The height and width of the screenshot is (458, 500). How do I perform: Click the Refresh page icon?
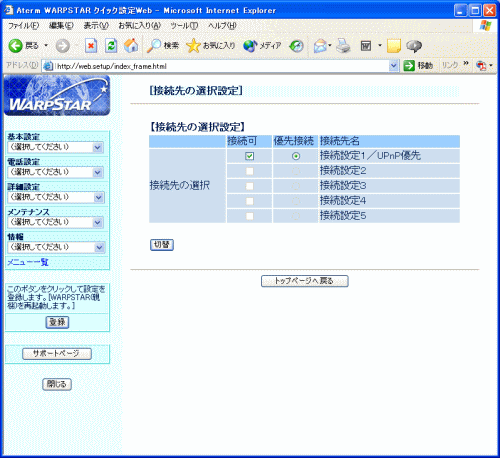point(111,46)
